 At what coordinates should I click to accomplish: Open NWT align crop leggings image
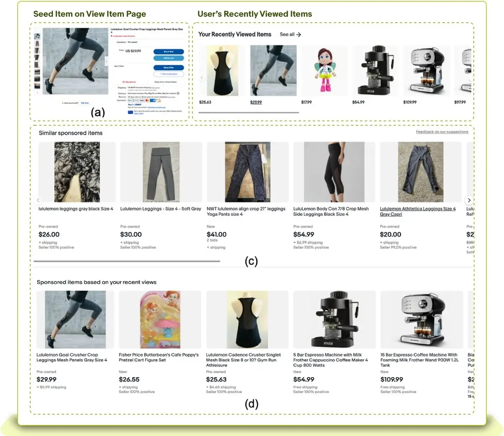coord(248,172)
